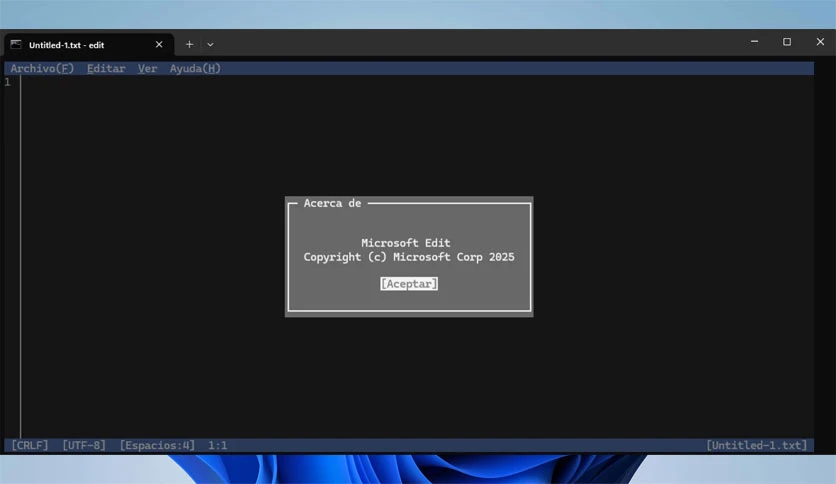Click line number 1 in the gutter
The height and width of the screenshot is (484, 836).
7,82
